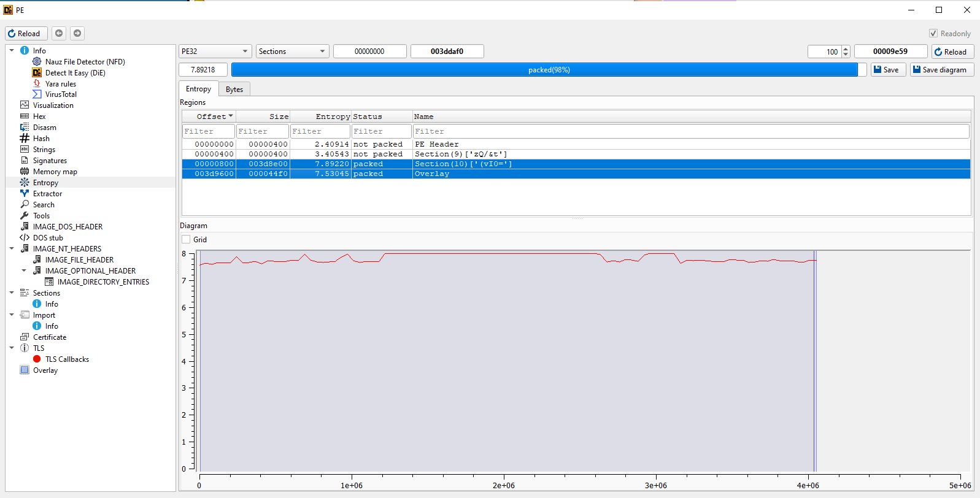Click the Name filter field

[x=691, y=131]
